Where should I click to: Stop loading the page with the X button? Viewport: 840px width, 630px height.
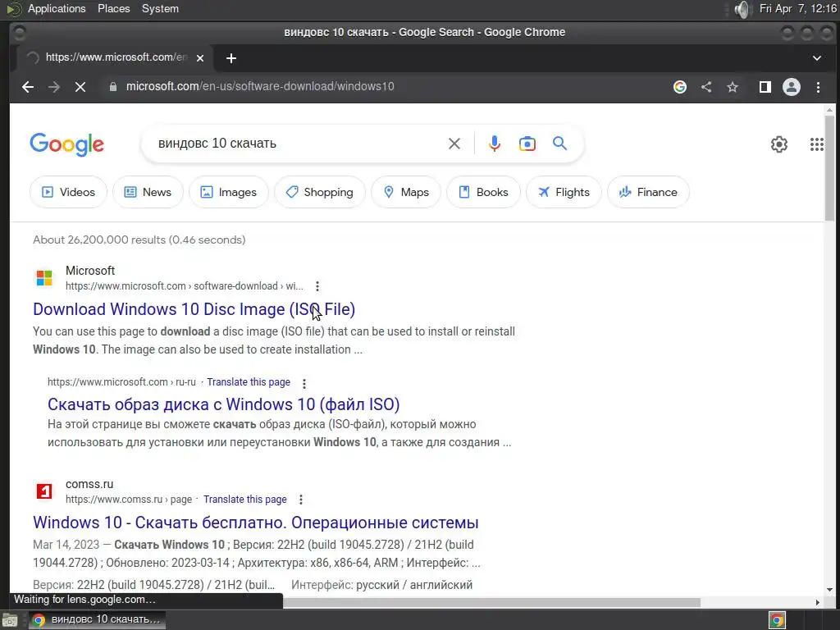(80, 87)
